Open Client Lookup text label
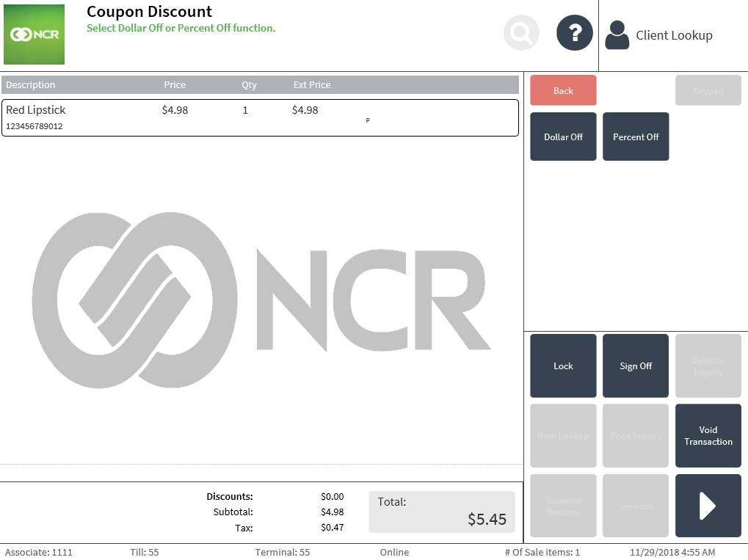 674,35
